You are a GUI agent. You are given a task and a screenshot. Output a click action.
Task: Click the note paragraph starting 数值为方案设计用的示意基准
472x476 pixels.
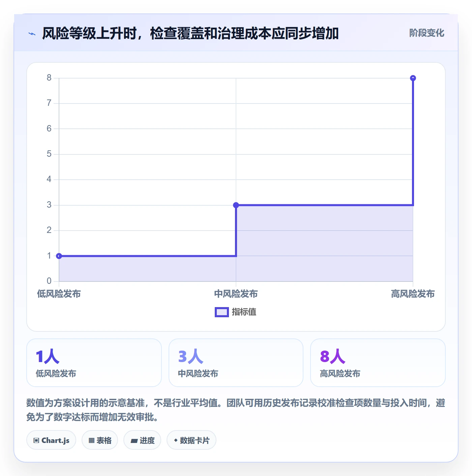click(236, 410)
